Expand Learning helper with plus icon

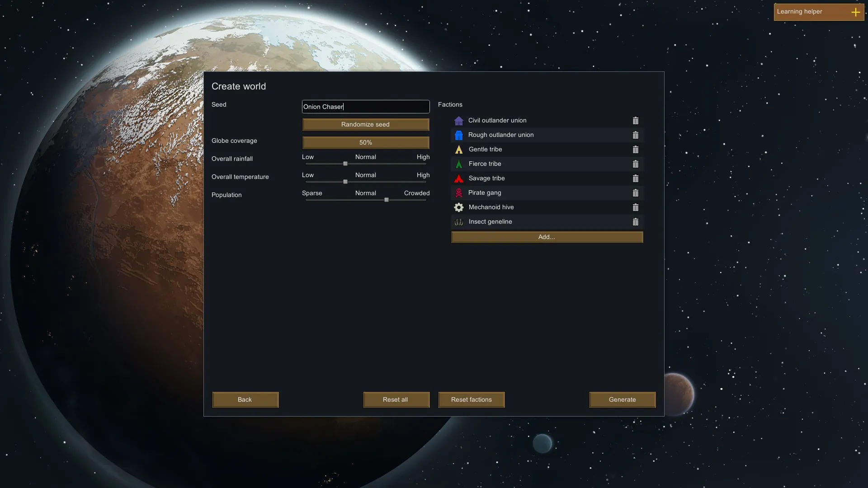click(855, 12)
